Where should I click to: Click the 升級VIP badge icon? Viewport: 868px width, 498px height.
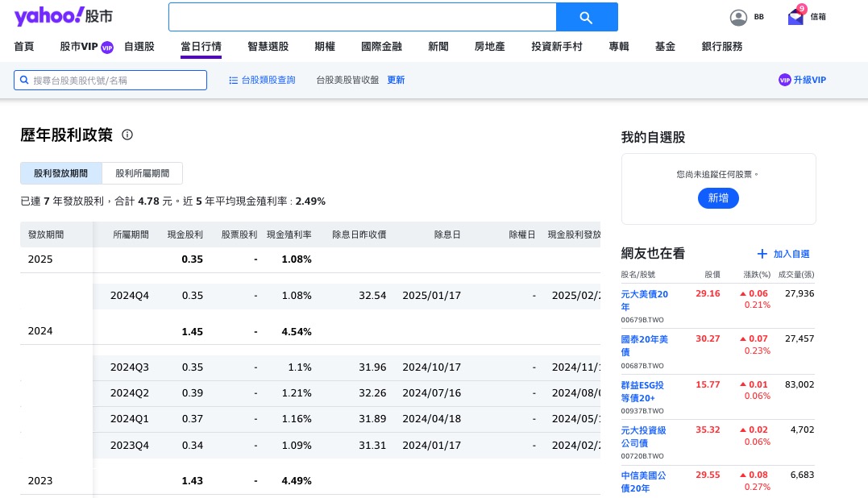(x=784, y=80)
